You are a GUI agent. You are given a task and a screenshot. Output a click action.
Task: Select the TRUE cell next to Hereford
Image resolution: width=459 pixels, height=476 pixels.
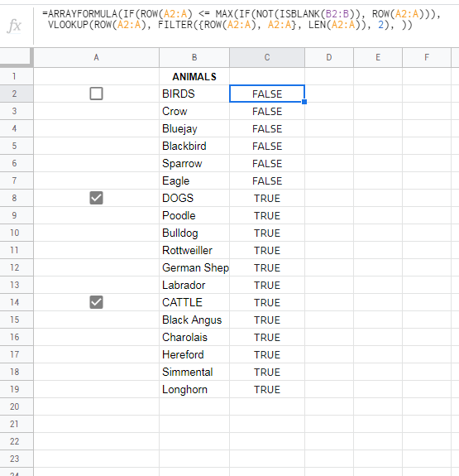(267, 354)
